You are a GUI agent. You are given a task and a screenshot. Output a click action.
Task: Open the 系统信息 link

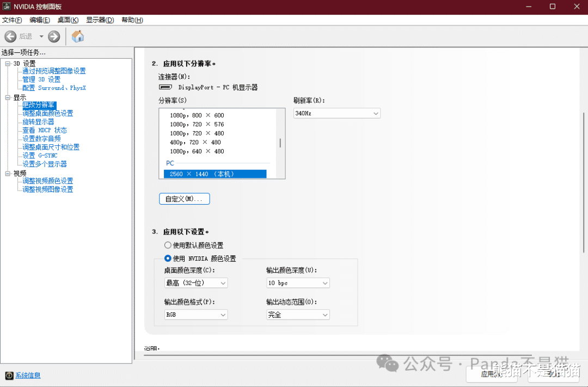(x=28, y=376)
